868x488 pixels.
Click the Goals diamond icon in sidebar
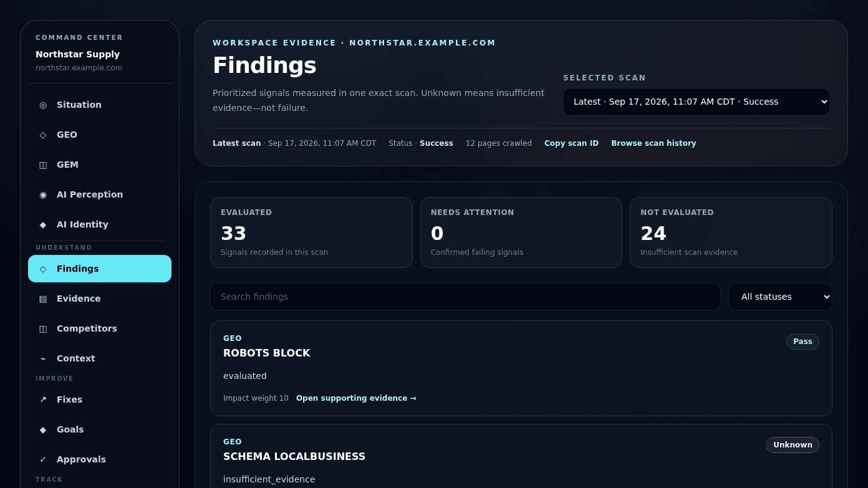point(43,429)
